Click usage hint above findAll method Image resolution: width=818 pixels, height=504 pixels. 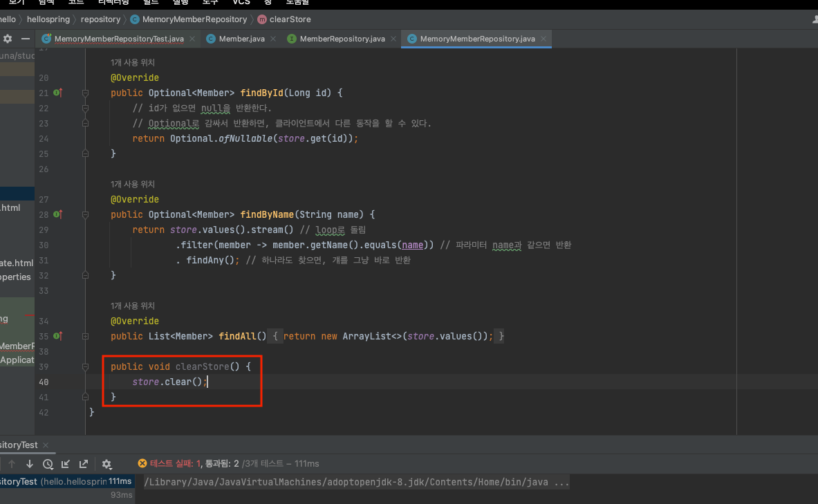[133, 306]
